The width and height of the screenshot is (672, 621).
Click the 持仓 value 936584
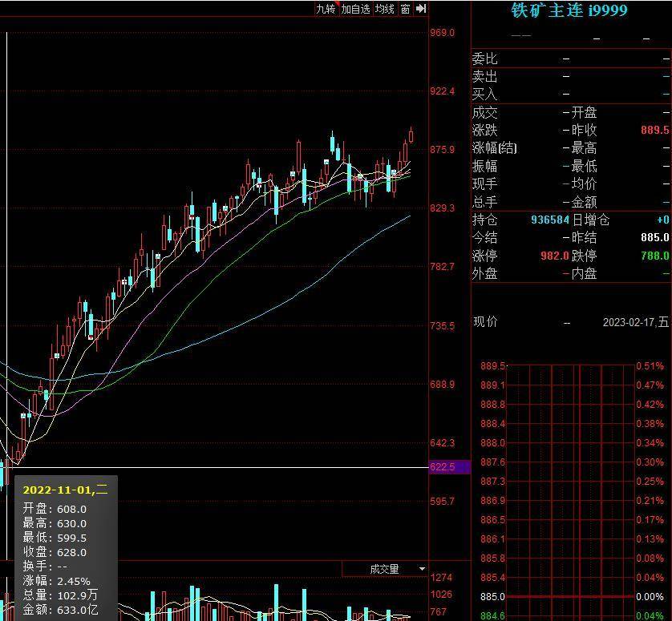(550, 220)
